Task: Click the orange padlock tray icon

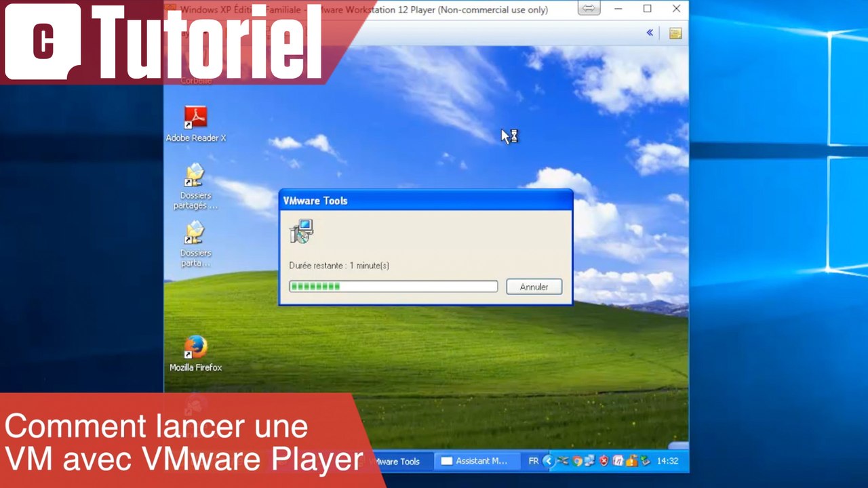Action: tap(631, 461)
